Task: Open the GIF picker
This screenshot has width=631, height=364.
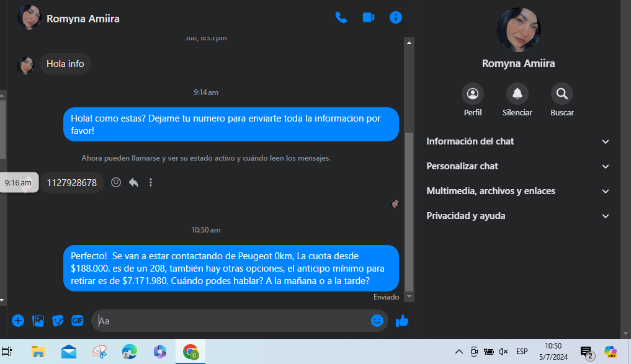Action: (78, 321)
